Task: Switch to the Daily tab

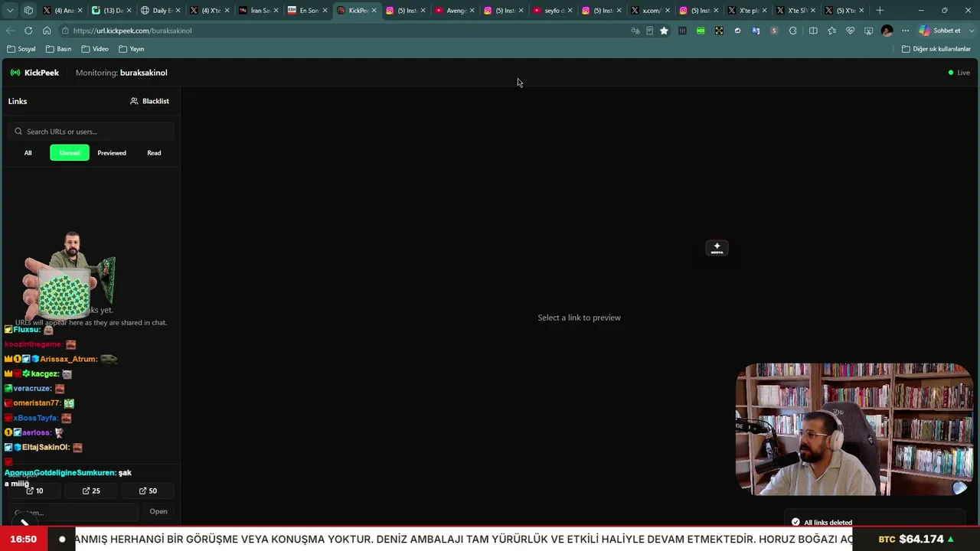Action: (160, 11)
